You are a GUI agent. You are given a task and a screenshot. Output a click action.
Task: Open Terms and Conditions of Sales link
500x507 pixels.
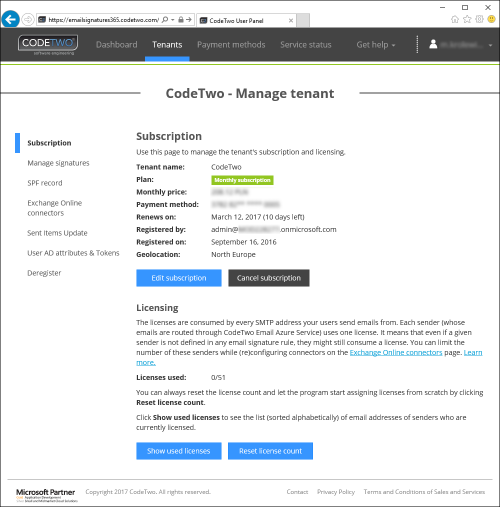pos(424,492)
